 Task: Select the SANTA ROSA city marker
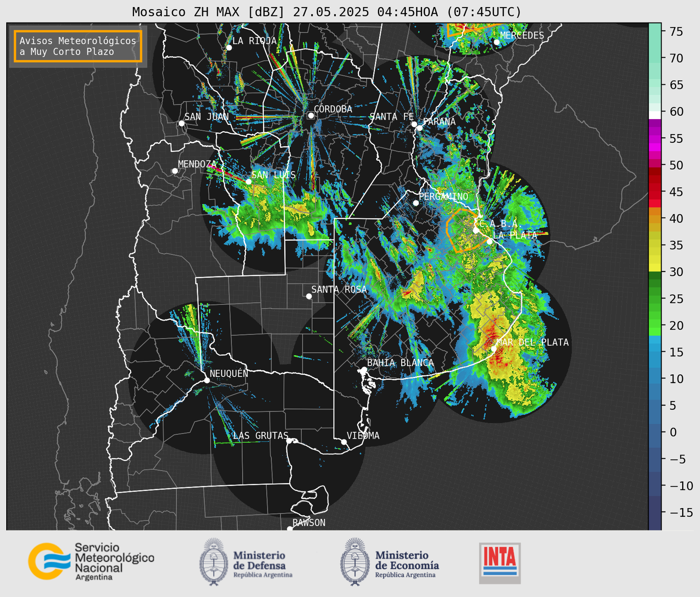[309, 296]
